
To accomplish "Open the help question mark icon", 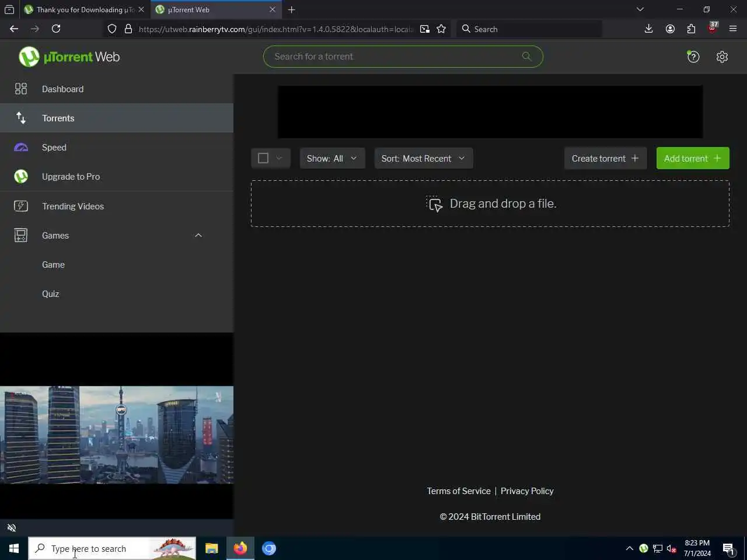I will pyautogui.click(x=693, y=57).
